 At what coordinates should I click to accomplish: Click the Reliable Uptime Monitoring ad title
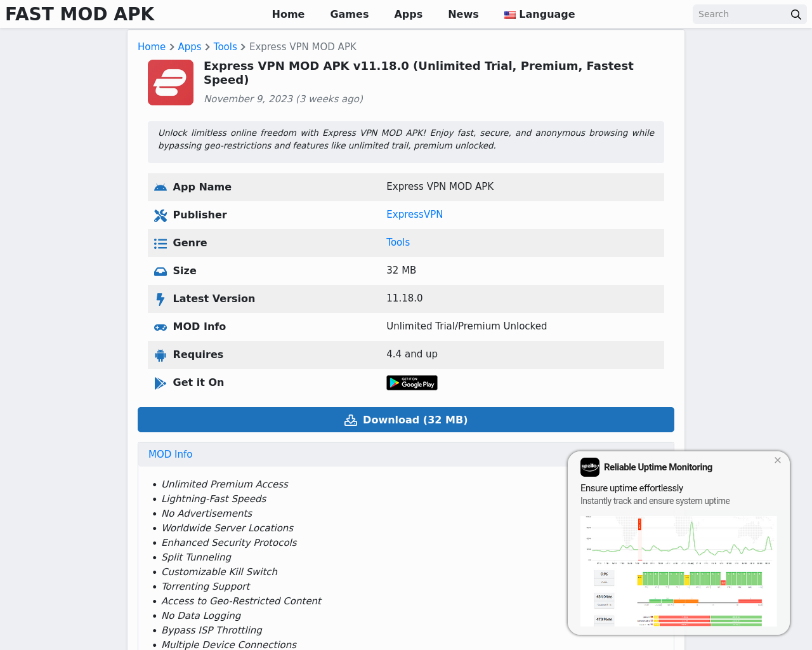tap(658, 467)
